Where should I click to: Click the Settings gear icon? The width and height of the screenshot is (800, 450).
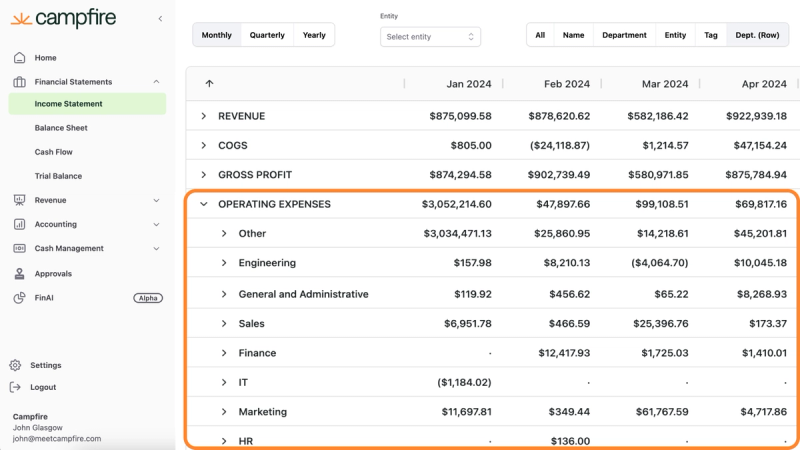(x=15, y=365)
